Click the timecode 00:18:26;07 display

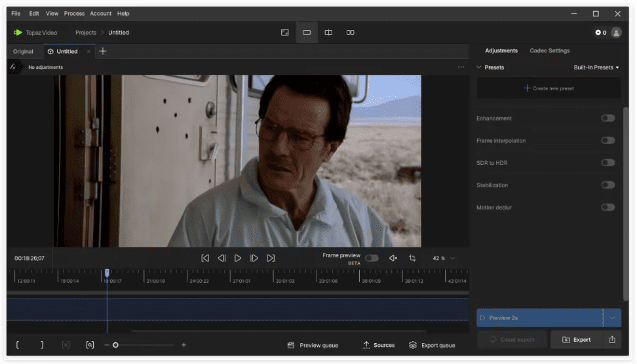point(29,258)
